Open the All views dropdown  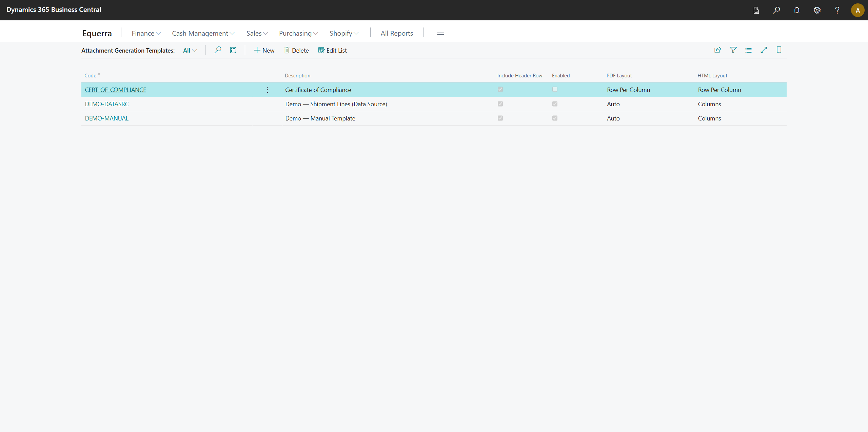pos(190,50)
